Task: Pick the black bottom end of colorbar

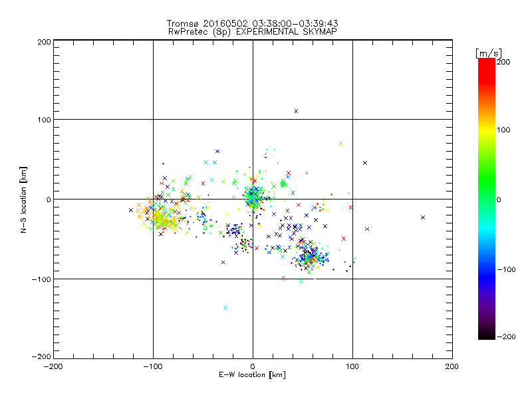Action: (x=487, y=336)
